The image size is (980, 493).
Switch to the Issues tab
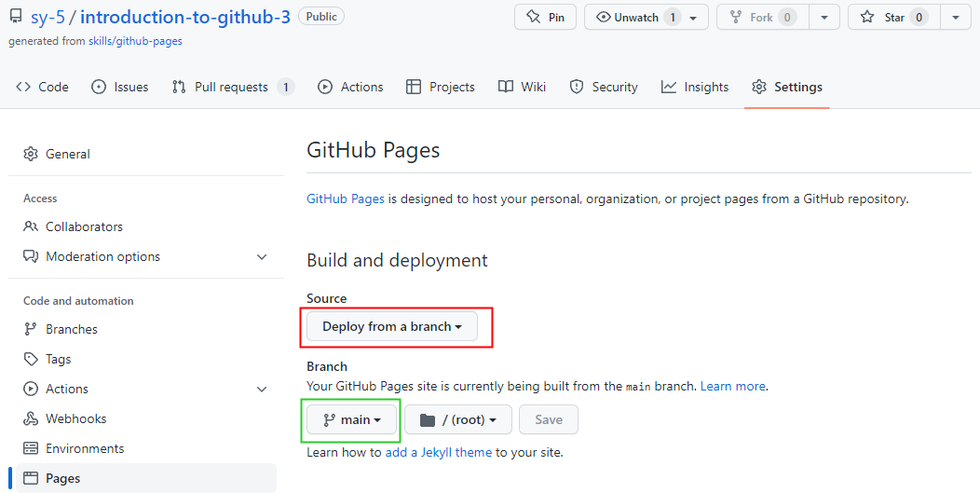pos(120,87)
